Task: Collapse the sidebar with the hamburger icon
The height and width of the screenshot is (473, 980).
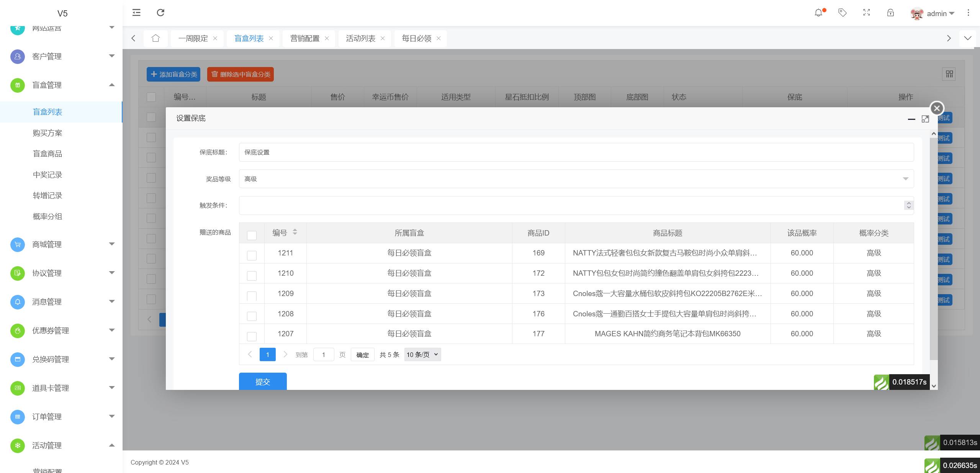Action: [136, 13]
